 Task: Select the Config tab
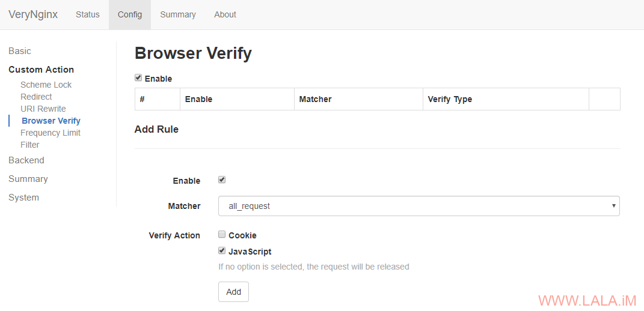[130, 15]
